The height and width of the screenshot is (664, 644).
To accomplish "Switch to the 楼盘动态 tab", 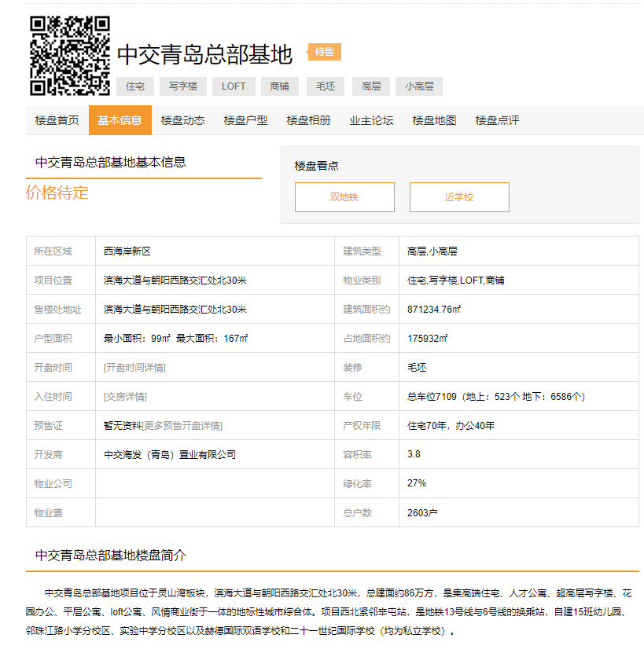I will click(182, 120).
